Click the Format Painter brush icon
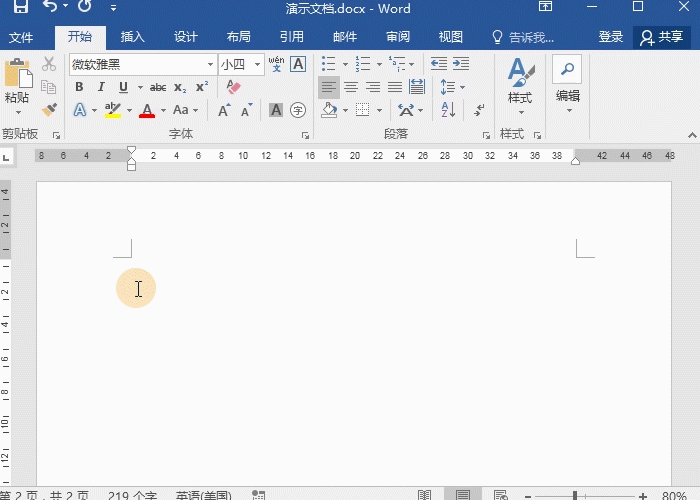 tap(49, 110)
